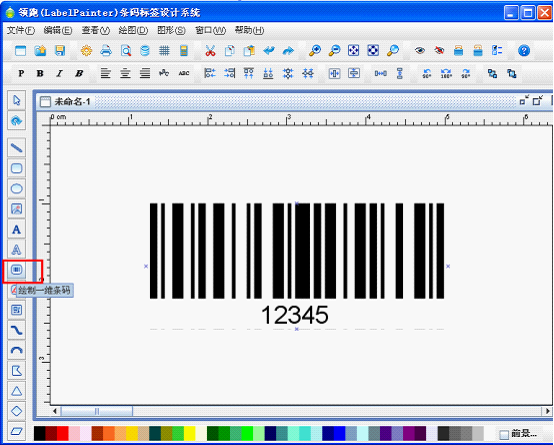Pick the pure blue color swatch
The image size is (554, 445).
pyautogui.click(x=340, y=434)
